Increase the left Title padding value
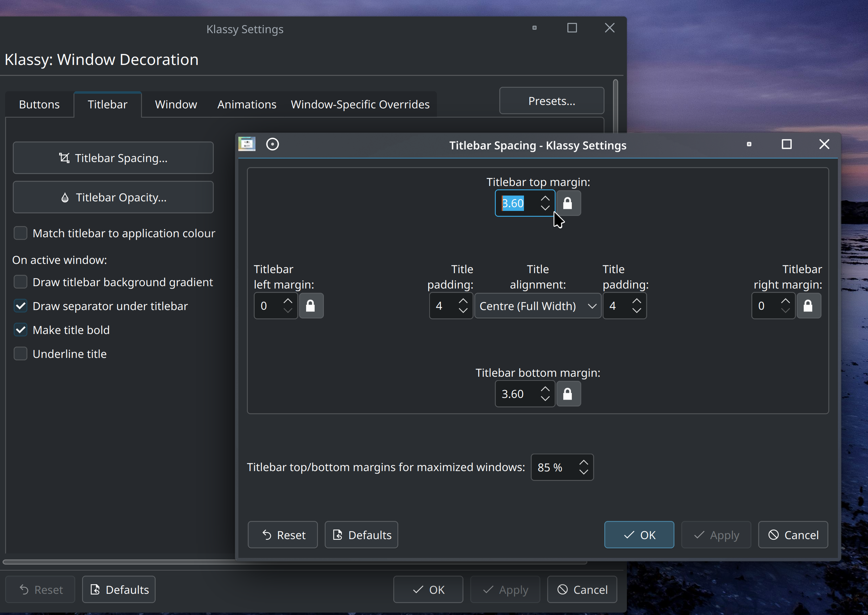This screenshot has height=615, width=868. coord(463,301)
